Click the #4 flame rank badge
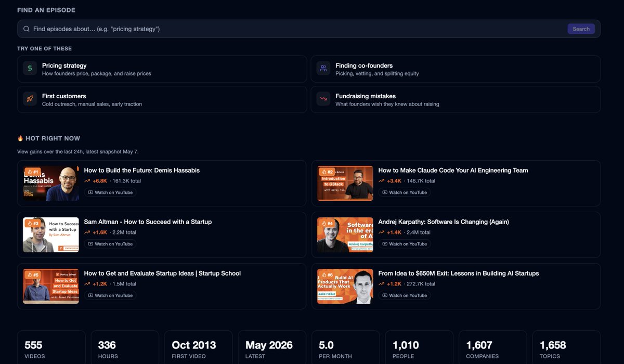This screenshot has width=624, height=364. click(327, 223)
